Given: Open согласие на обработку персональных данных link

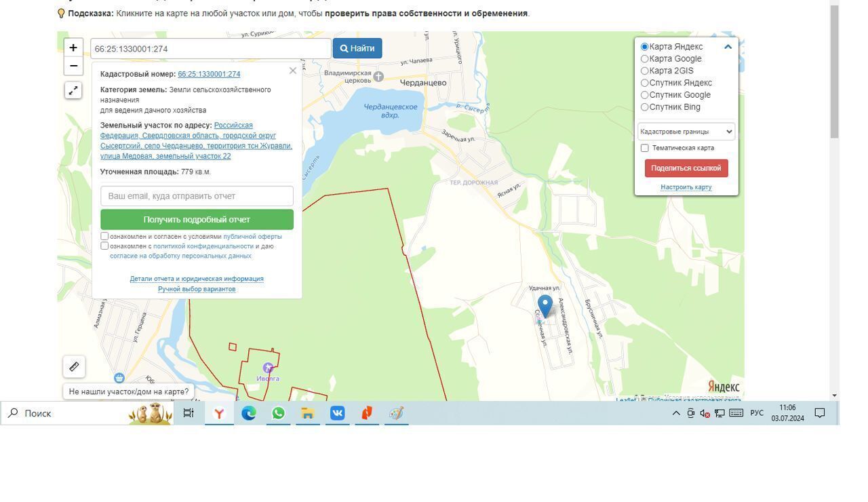Looking at the screenshot, I should tap(180, 256).
